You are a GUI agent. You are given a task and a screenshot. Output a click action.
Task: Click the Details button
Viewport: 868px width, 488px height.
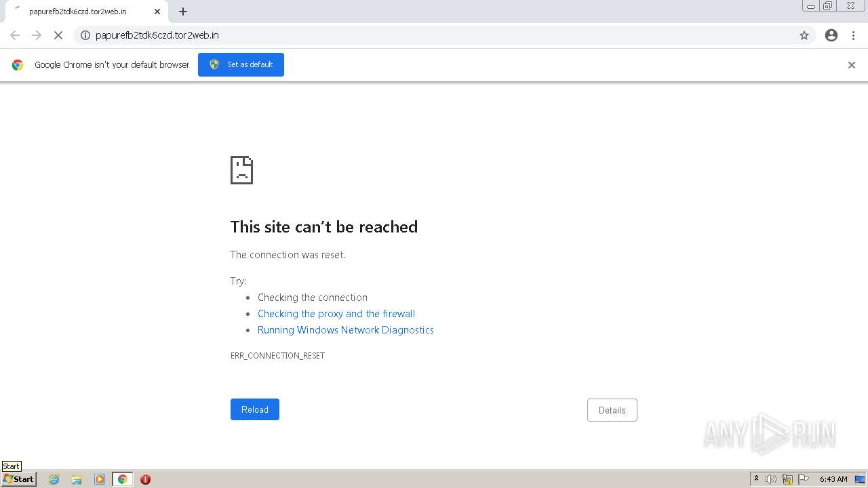pos(612,410)
